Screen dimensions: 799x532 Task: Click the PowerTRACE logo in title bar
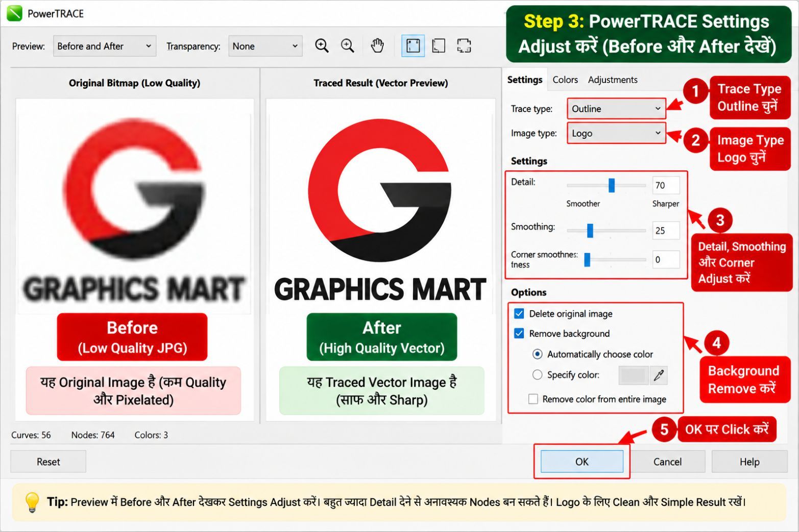point(14,13)
